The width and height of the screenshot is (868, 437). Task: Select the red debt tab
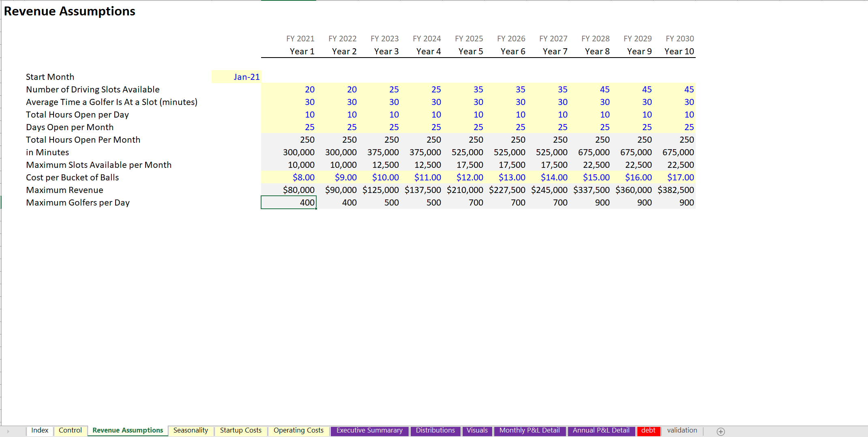(649, 431)
